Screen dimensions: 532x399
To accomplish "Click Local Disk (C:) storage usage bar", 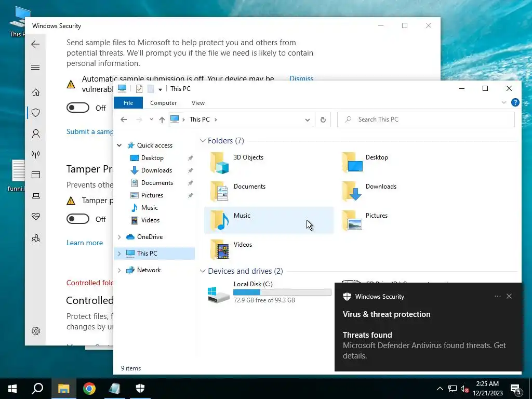I will [282, 292].
